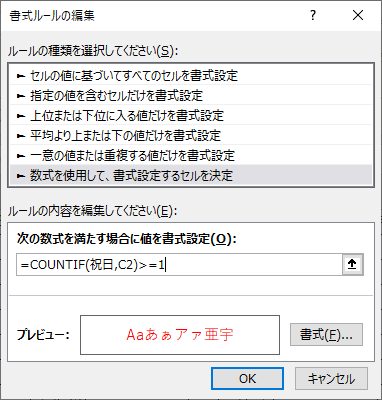Click the arrow bullet beside 指定の値を含む rule

coord(21,96)
